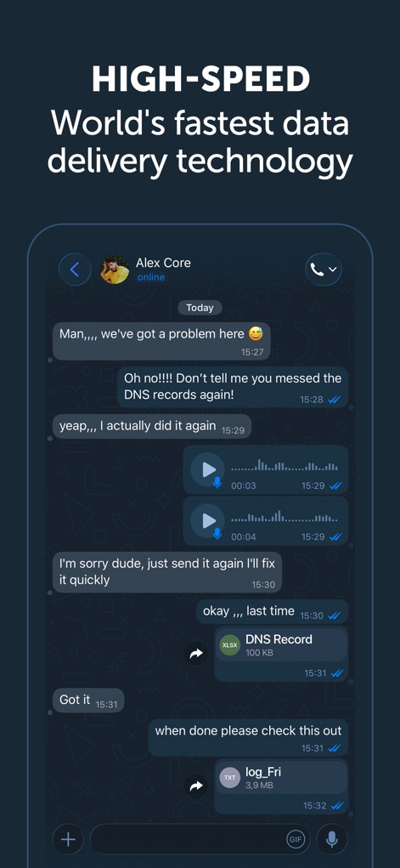Tap the plus attachment button

[x=68, y=839]
